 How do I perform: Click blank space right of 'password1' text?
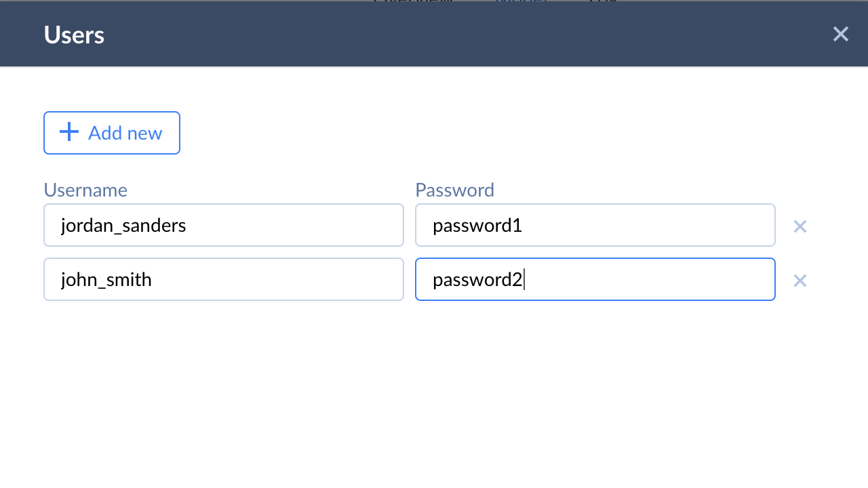[651, 225]
